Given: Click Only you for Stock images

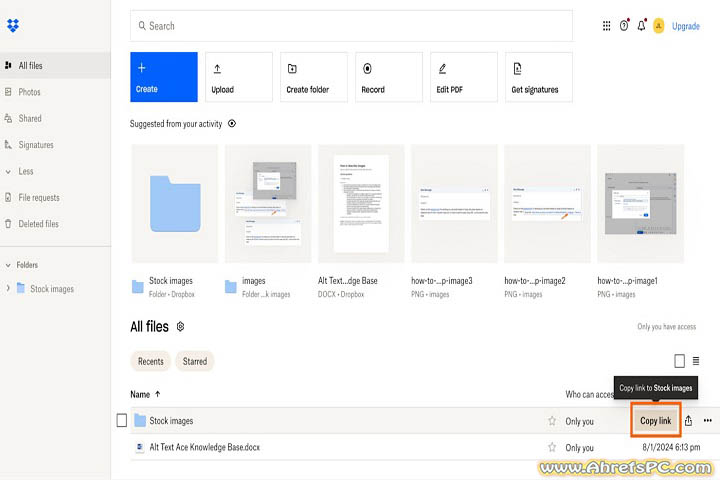Looking at the screenshot, I should coord(579,421).
